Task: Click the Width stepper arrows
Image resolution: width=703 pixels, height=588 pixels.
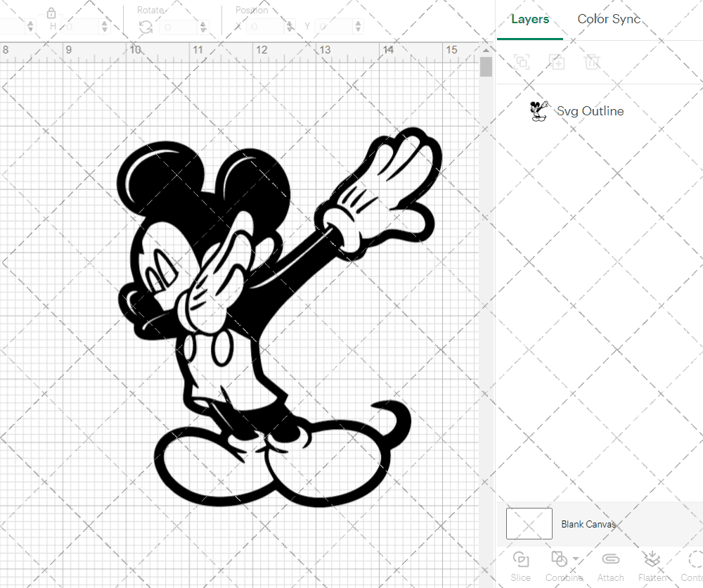Action: tap(30, 27)
